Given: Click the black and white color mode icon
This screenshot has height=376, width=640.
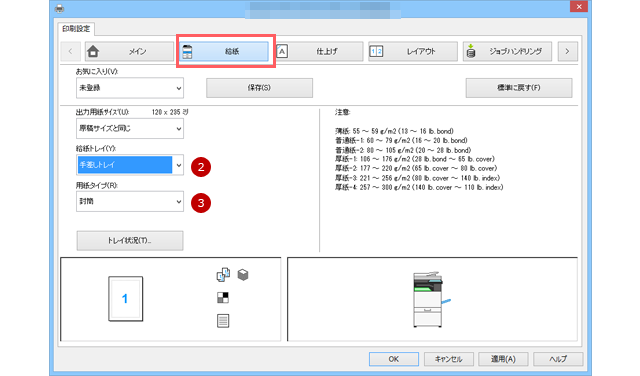Looking at the screenshot, I should point(223,298).
